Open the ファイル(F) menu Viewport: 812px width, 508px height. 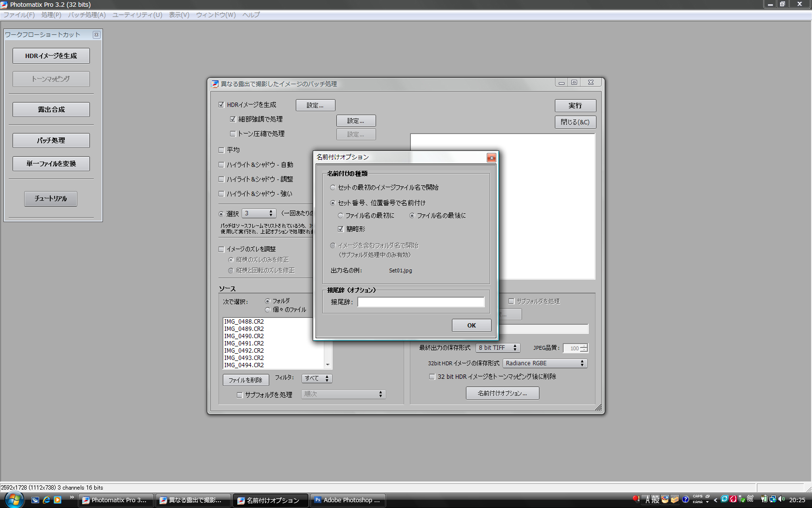pyautogui.click(x=19, y=15)
